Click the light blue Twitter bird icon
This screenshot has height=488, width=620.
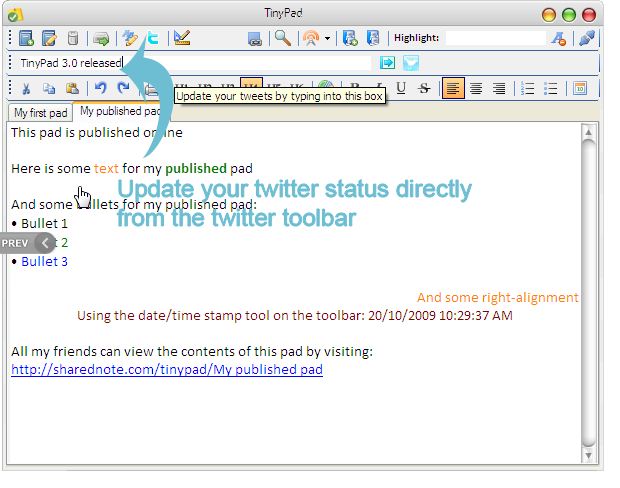tap(411, 63)
